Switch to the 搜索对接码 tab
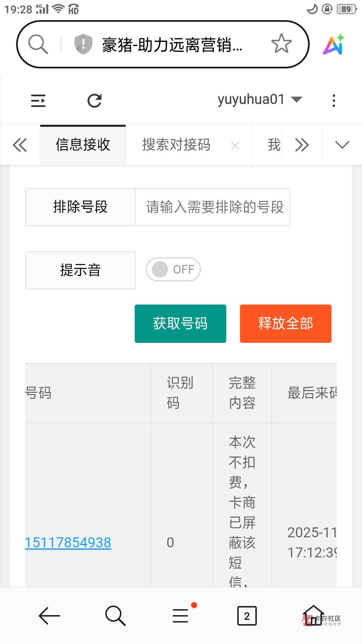Screen dimensions: 362x644 pos(176,145)
